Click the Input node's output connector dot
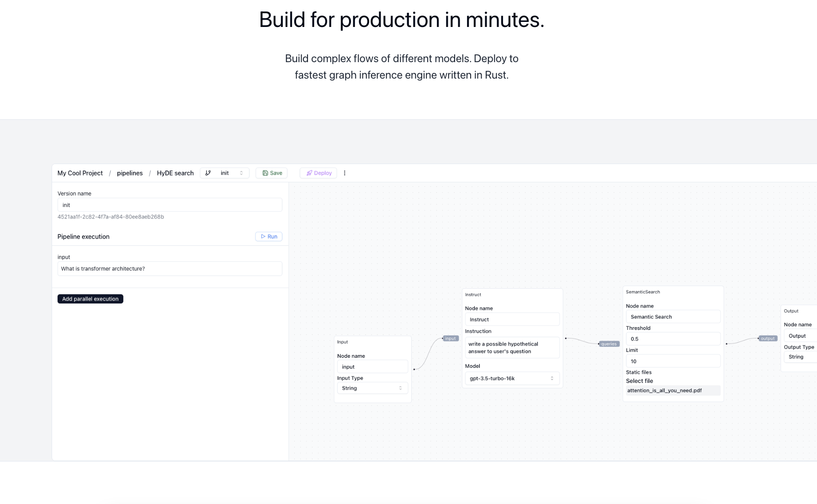The height and width of the screenshot is (504, 817). tap(414, 369)
